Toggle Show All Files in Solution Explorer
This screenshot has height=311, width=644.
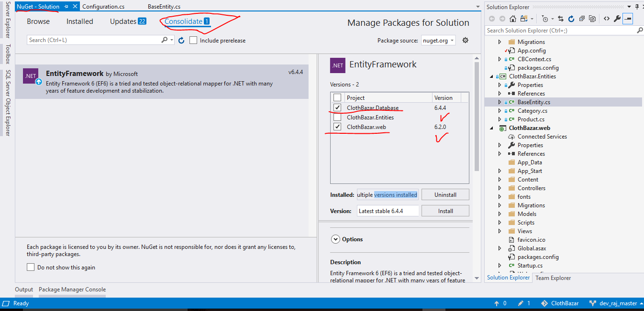pos(592,19)
